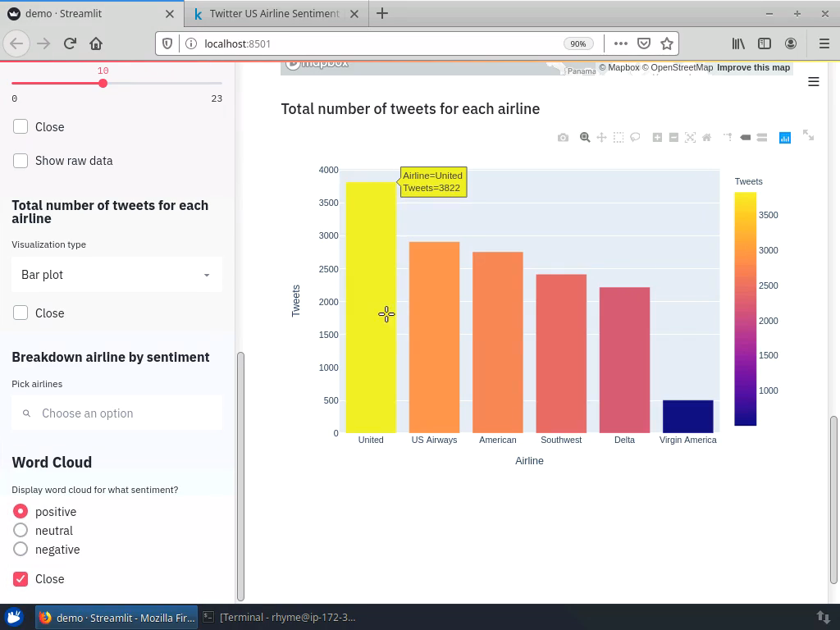Uncheck Close under Word Cloud

21,578
